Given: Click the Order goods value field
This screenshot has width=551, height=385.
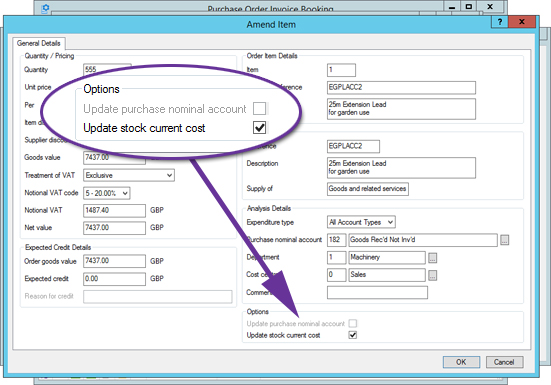Looking at the screenshot, I should click(x=114, y=261).
